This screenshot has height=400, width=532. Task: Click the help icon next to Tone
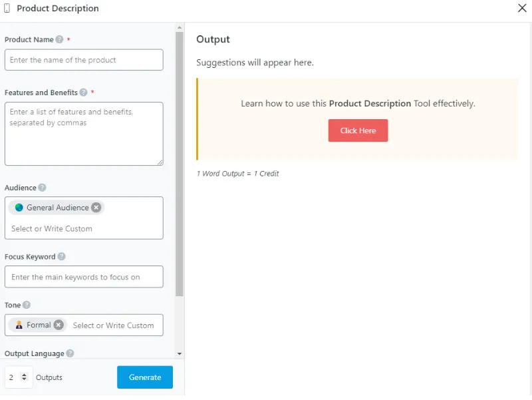[x=27, y=305]
